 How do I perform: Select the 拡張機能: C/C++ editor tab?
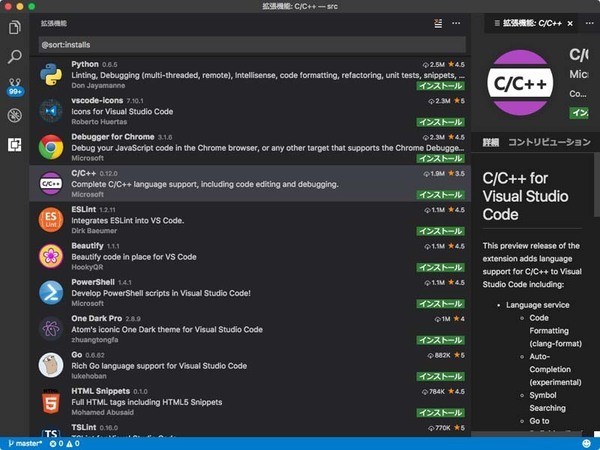[531, 23]
